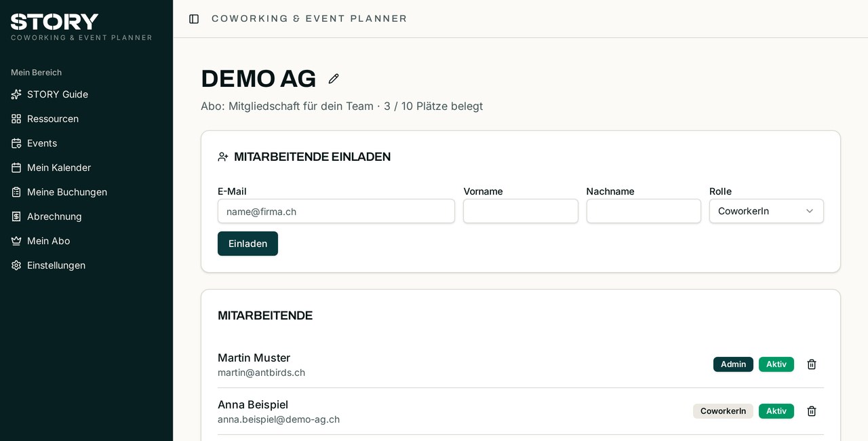Click the Aktiv badge for Anna Beispiel

(x=776, y=411)
